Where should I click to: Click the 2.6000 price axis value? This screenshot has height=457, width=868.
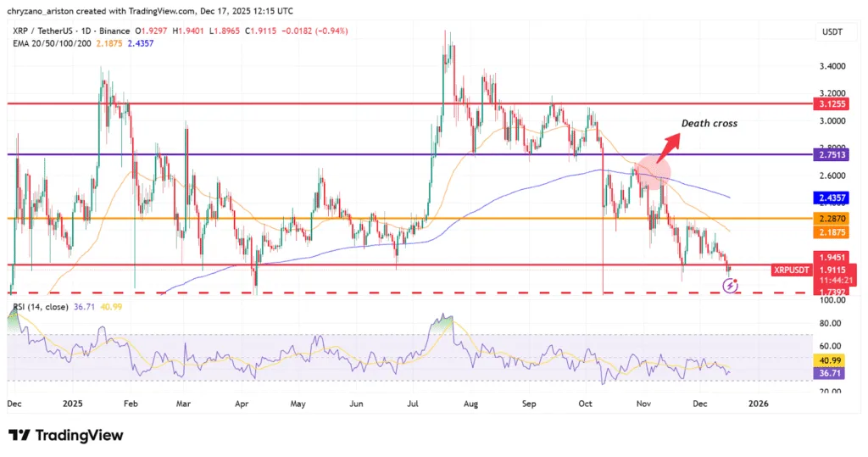pos(832,176)
